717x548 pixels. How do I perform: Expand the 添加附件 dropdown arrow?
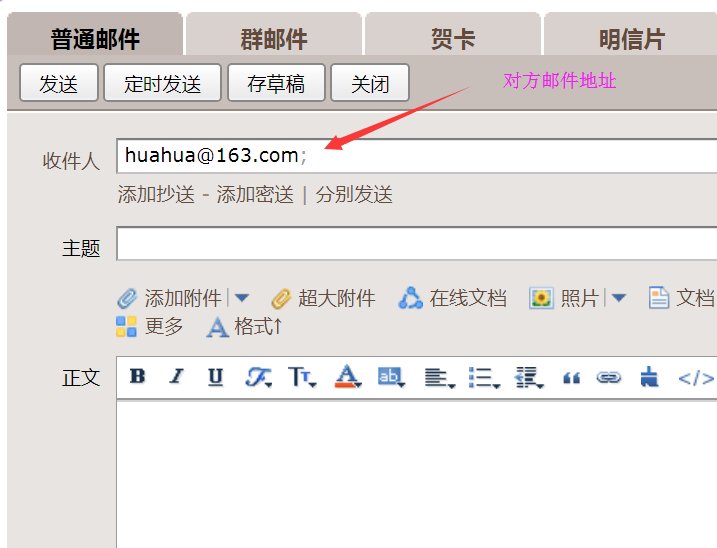242,298
